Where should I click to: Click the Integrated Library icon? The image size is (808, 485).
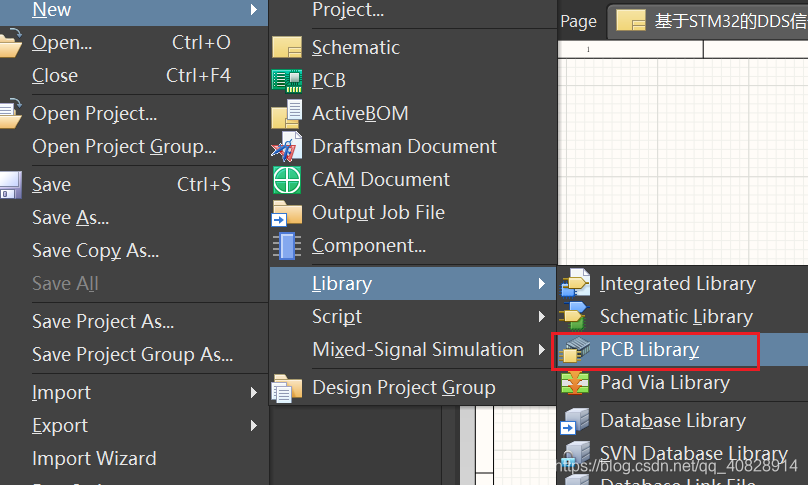[x=576, y=283]
